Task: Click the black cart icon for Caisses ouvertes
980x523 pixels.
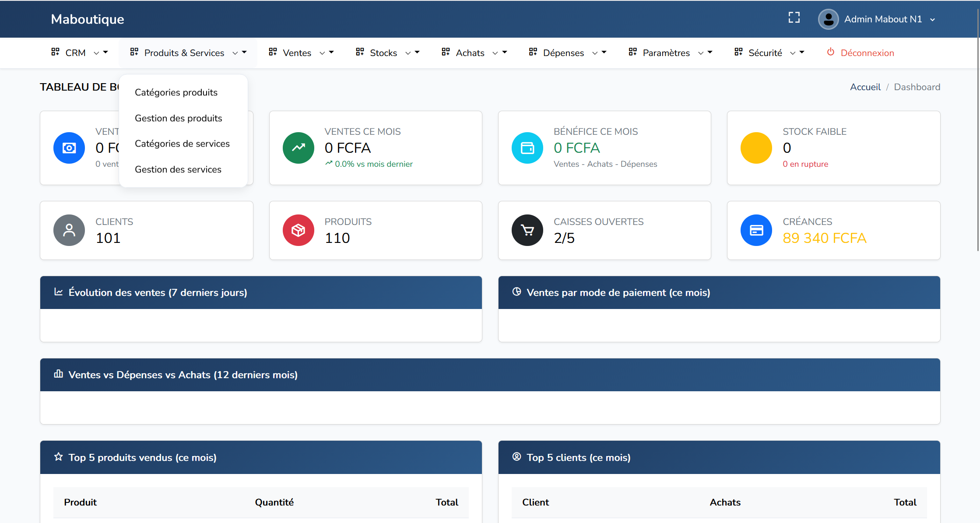Action: pos(527,230)
